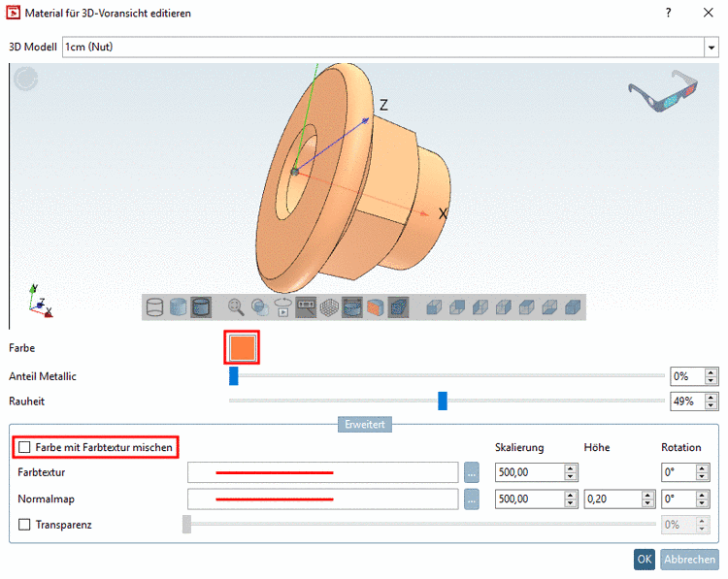Toggle the textured blue cube icon
Image resolution: width=728 pixels, height=579 pixels.
[398, 307]
